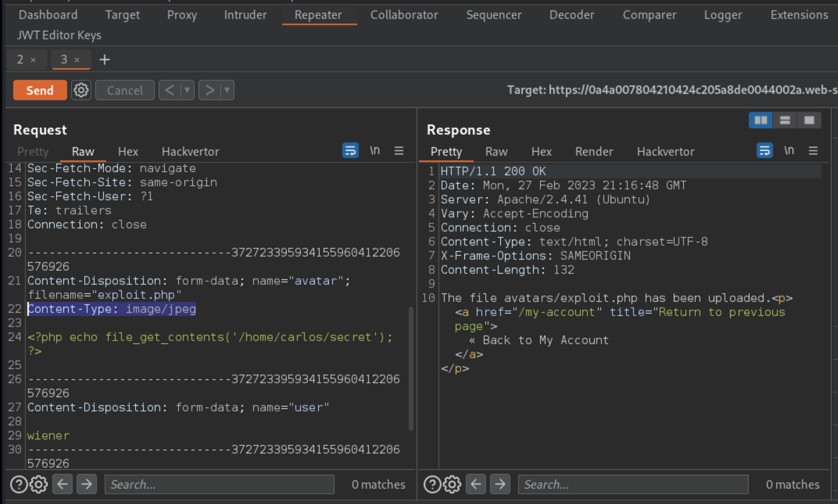
Task: Click the Server: Apache/2.4.41 header line
Action: pyautogui.click(x=545, y=199)
